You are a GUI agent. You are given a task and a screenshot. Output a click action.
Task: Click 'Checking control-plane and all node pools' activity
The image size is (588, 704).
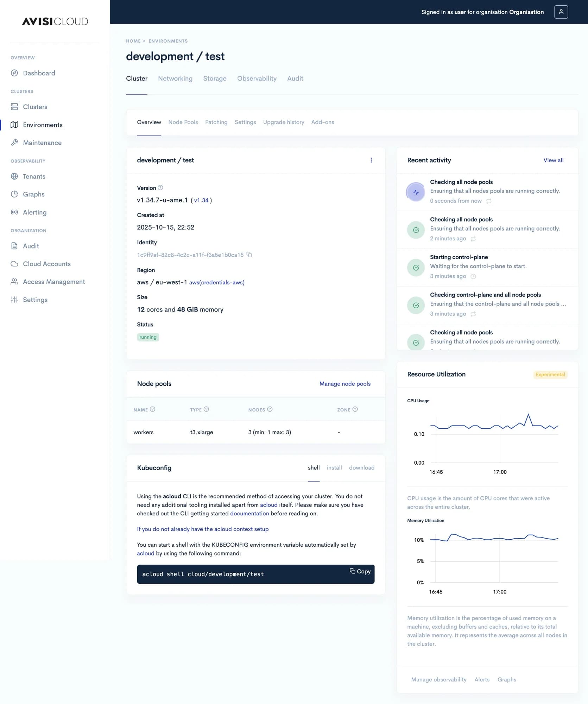487,305
